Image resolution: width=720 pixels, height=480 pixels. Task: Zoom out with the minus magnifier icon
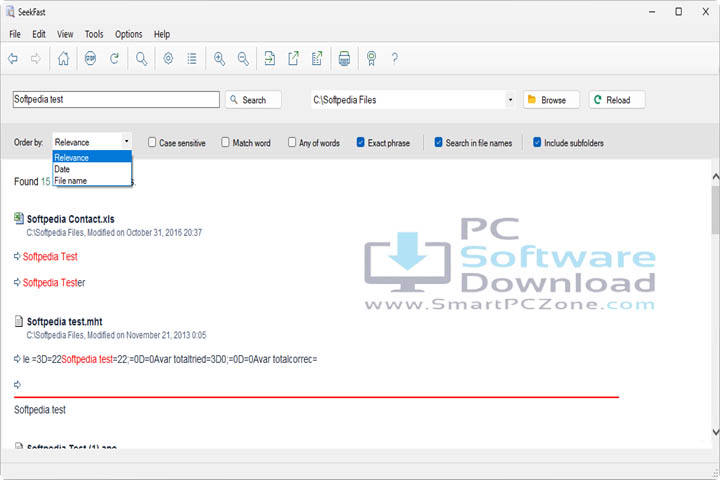(243, 58)
